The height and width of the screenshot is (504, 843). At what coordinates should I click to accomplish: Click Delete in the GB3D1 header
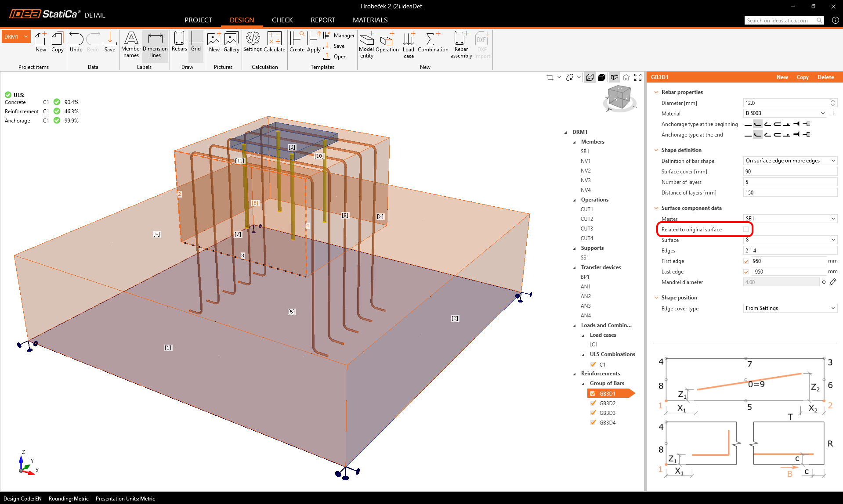tap(825, 77)
